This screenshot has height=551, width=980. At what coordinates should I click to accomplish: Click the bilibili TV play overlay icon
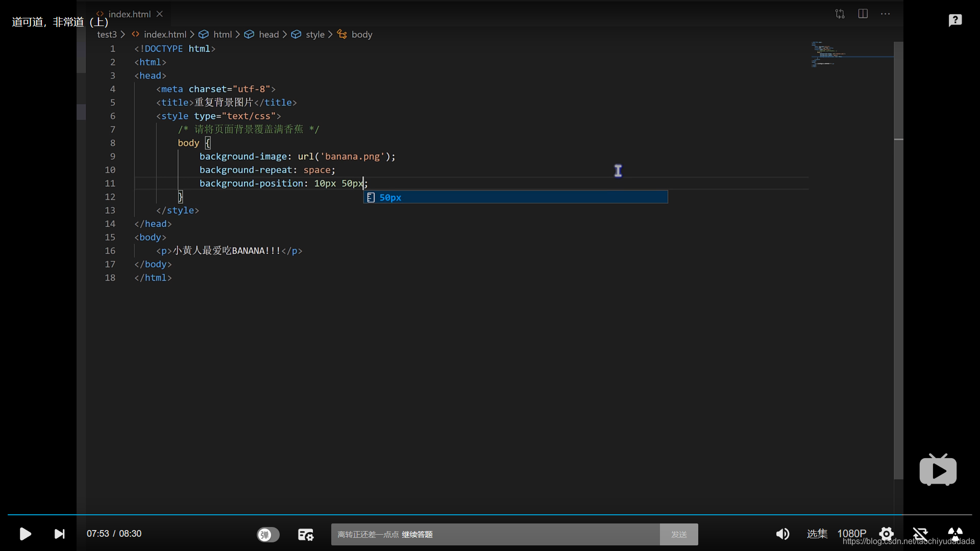coord(938,470)
